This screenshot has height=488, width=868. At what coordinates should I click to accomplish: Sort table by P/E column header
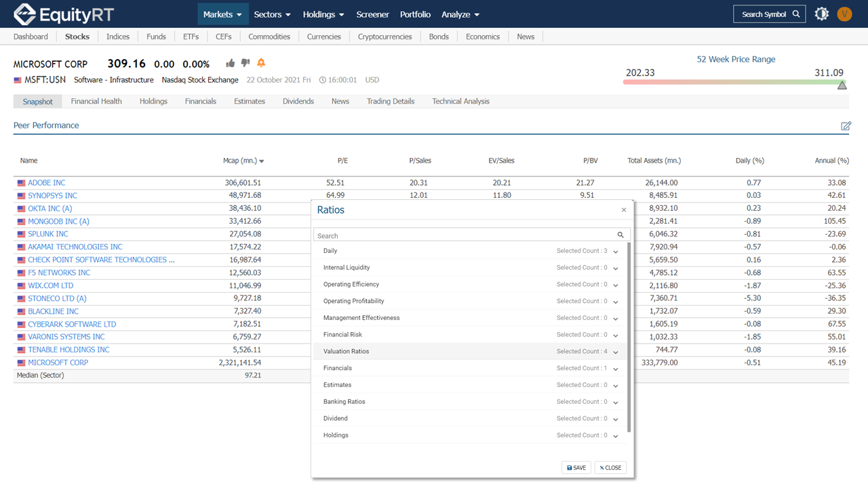pyautogui.click(x=342, y=161)
